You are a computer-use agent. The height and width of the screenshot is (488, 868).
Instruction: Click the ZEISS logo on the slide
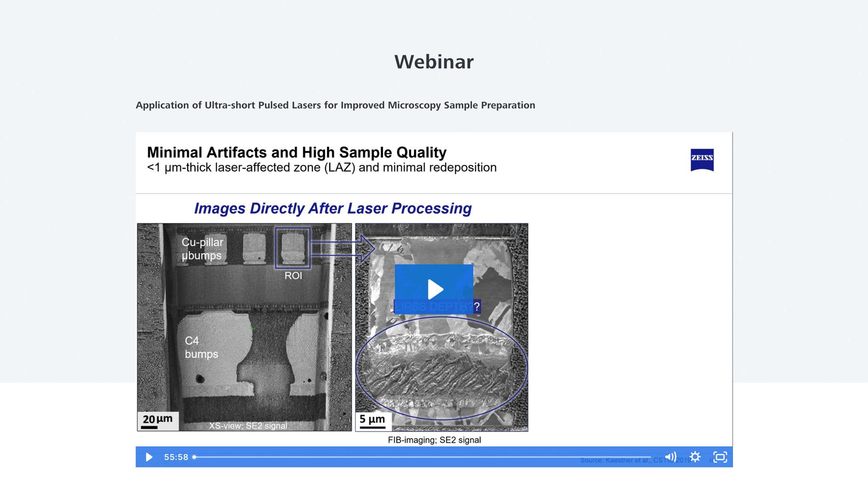[702, 159]
